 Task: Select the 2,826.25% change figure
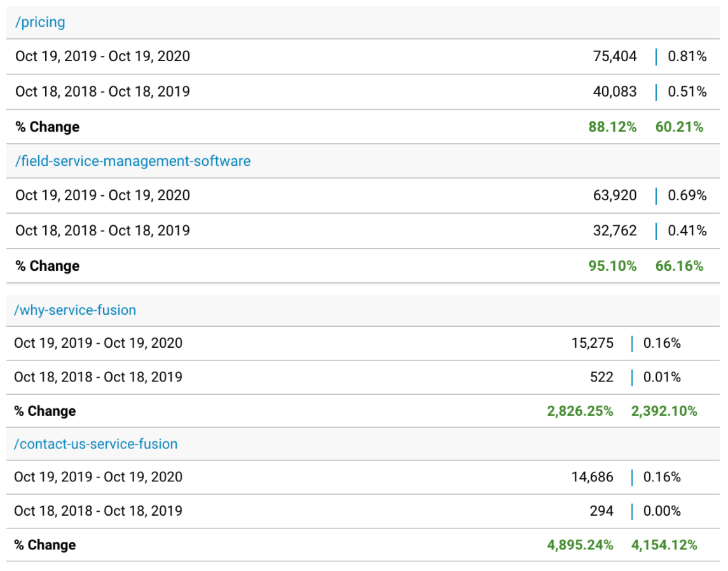pos(580,411)
